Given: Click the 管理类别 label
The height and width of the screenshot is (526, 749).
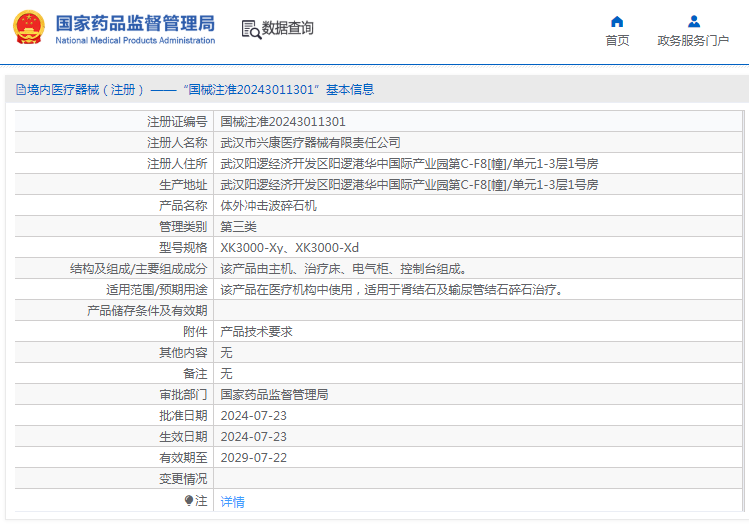Looking at the screenshot, I should point(183,227).
